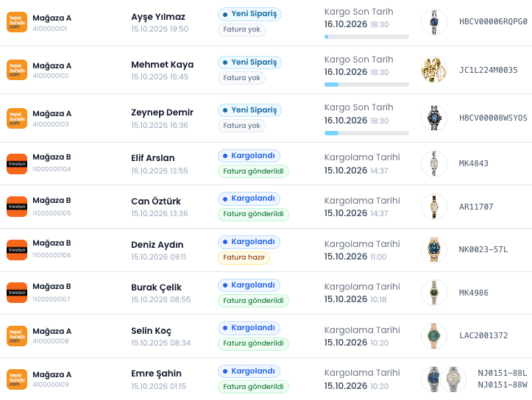Click Fatura yok tag for Mehmet Kaya
Viewport: 532px width, 400px height.
[241, 78]
